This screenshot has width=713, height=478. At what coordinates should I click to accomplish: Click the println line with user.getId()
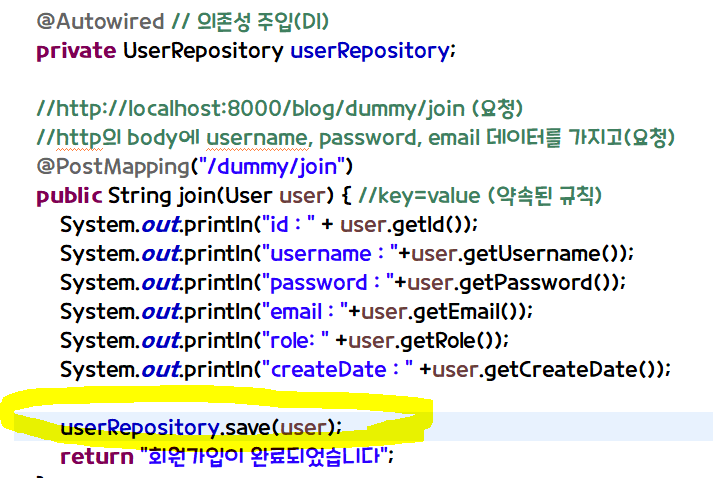269,225
